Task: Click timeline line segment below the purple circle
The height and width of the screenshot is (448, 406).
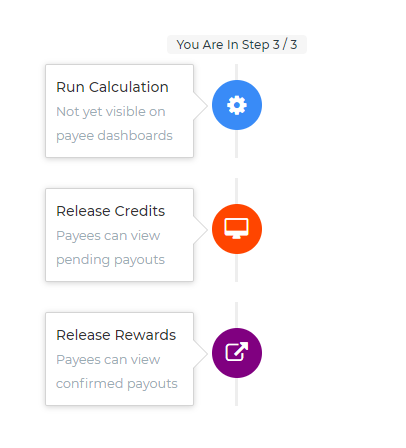Action: tap(236, 392)
